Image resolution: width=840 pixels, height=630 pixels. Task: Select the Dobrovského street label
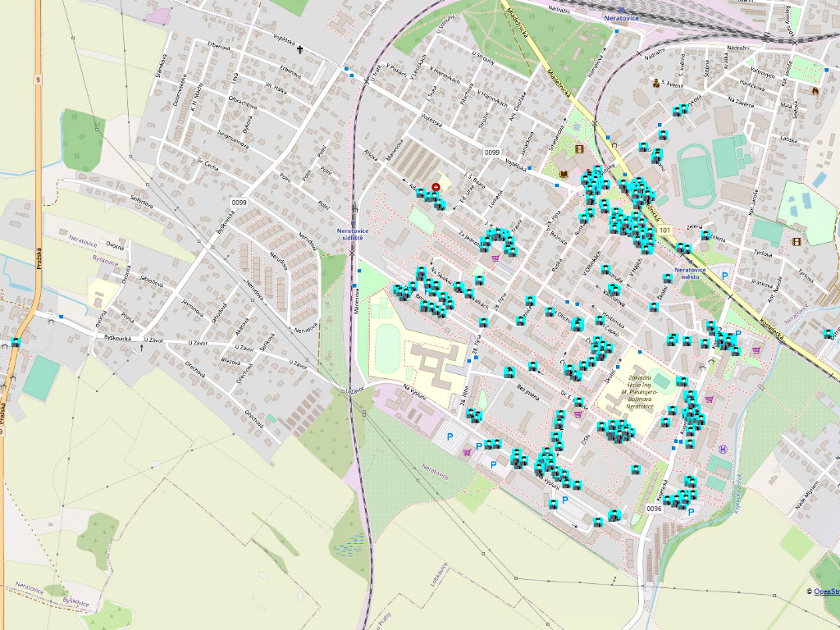tap(180, 89)
